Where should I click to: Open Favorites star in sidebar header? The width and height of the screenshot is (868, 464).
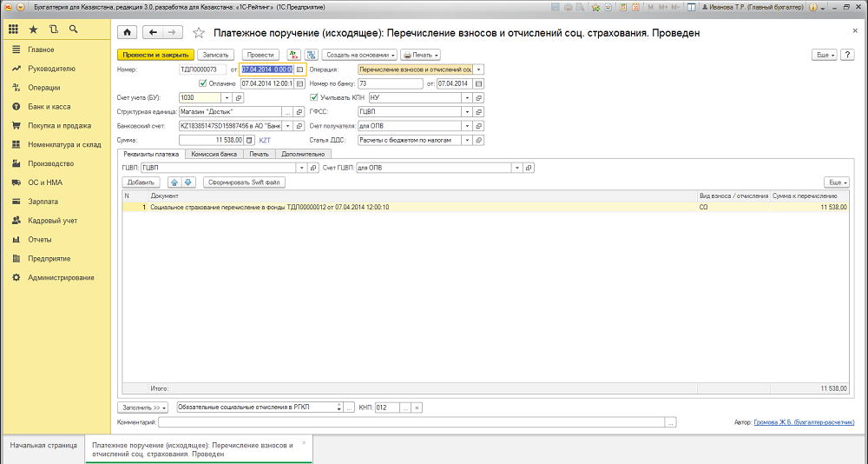[x=33, y=30]
